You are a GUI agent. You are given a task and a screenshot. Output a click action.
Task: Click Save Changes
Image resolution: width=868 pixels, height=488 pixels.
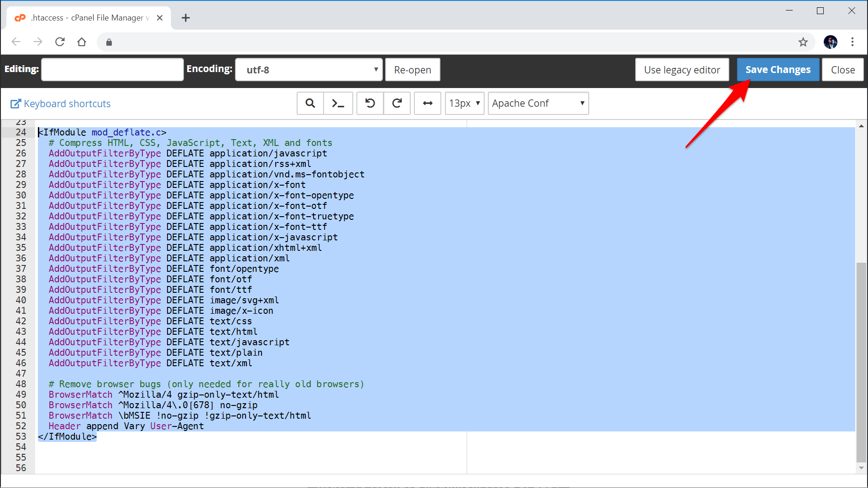[x=778, y=70]
